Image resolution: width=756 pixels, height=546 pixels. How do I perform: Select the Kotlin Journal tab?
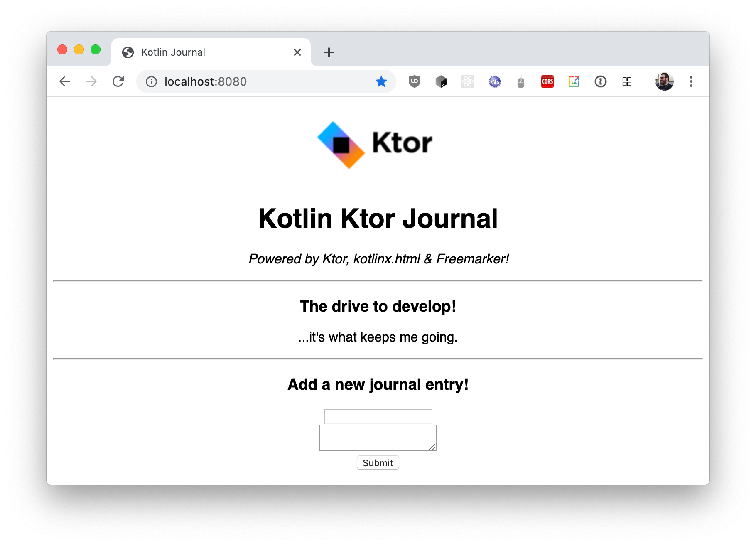coord(211,52)
